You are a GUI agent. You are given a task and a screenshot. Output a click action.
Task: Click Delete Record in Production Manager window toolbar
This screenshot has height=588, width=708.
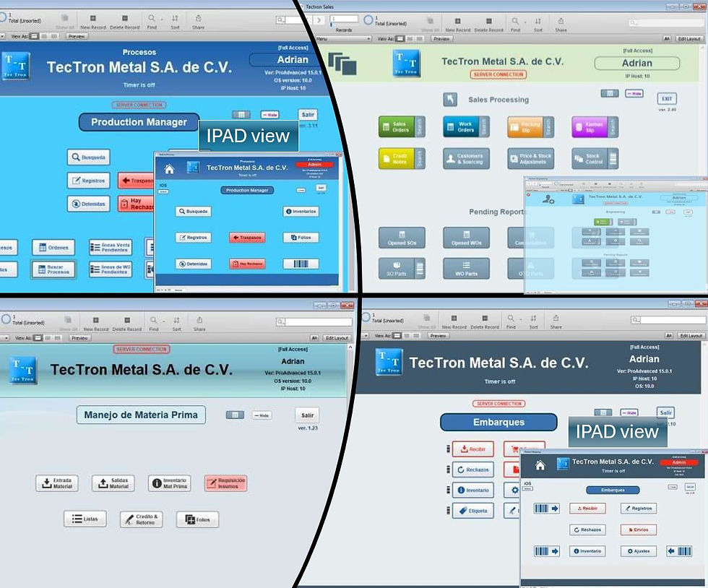[x=124, y=22]
